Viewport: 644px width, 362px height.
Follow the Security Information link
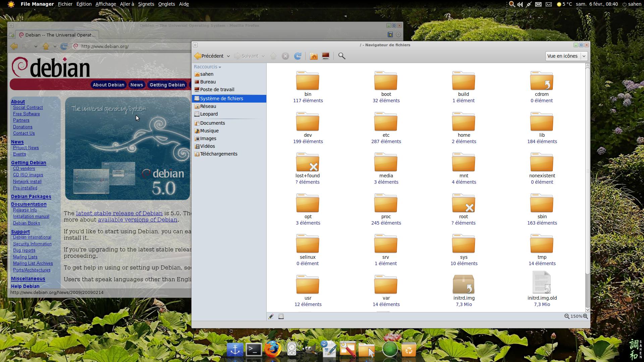(x=32, y=244)
